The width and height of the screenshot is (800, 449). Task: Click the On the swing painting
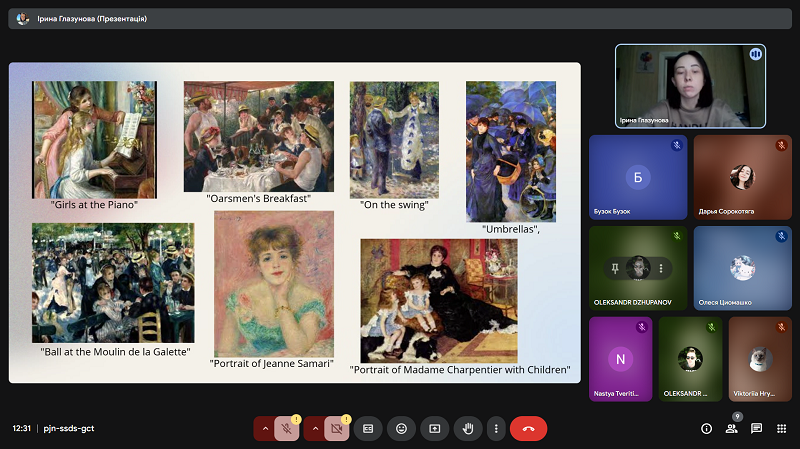click(x=394, y=140)
